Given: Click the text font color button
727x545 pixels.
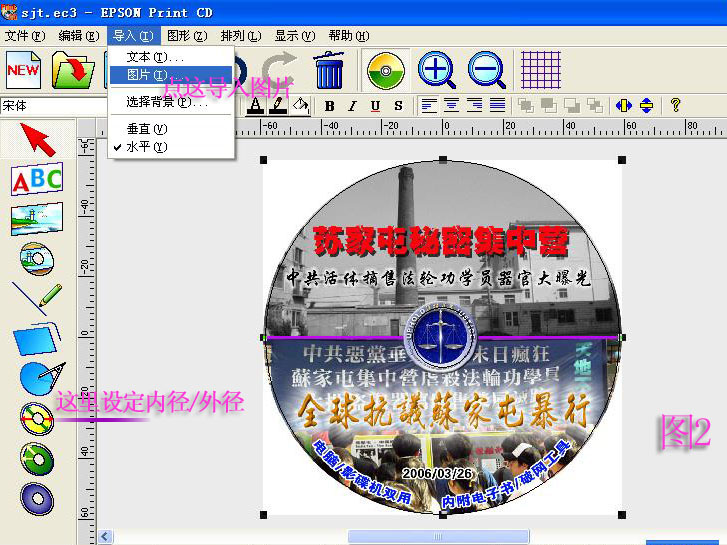Looking at the screenshot, I should [256, 105].
